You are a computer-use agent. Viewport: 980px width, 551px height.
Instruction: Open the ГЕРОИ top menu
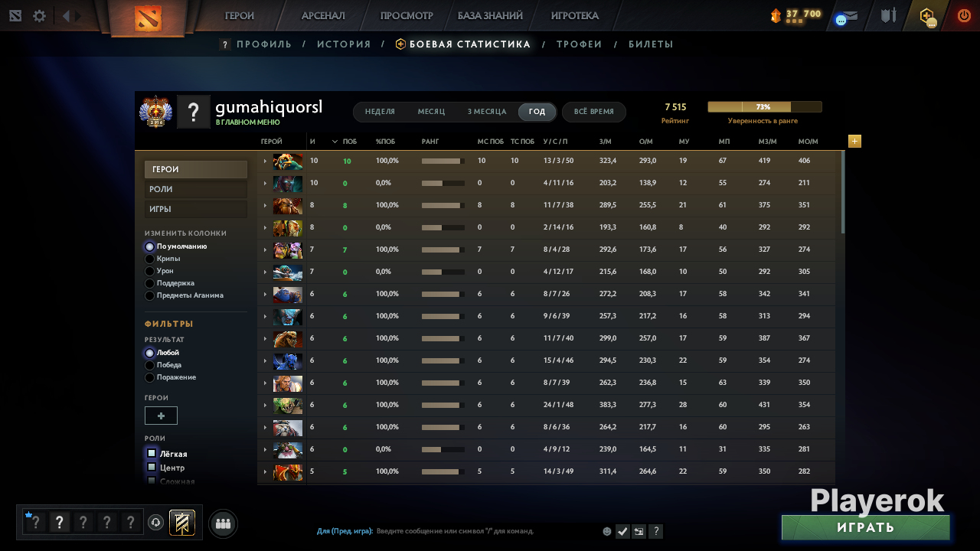point(240,16)
